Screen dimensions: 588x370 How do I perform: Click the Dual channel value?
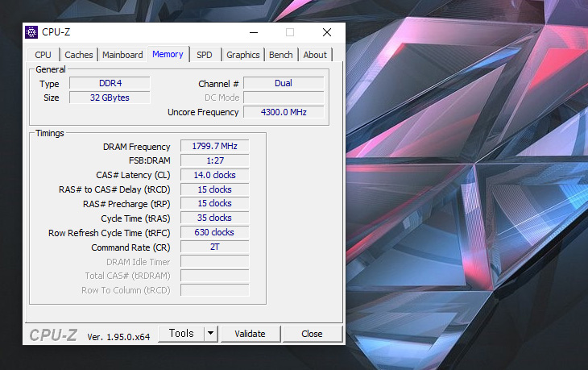pyautogui.click(x=284, y=83)
